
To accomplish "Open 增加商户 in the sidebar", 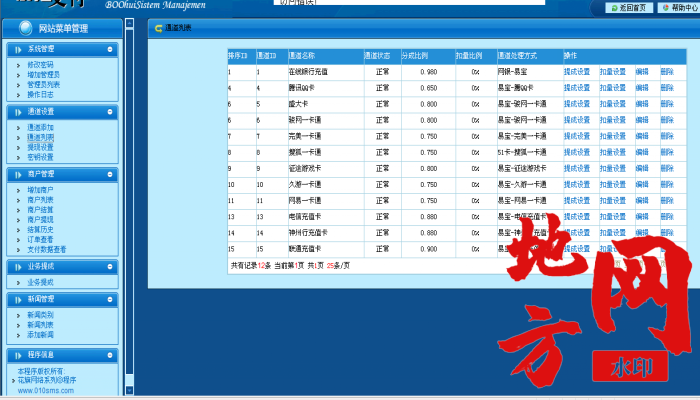I will tap(40, 190).
